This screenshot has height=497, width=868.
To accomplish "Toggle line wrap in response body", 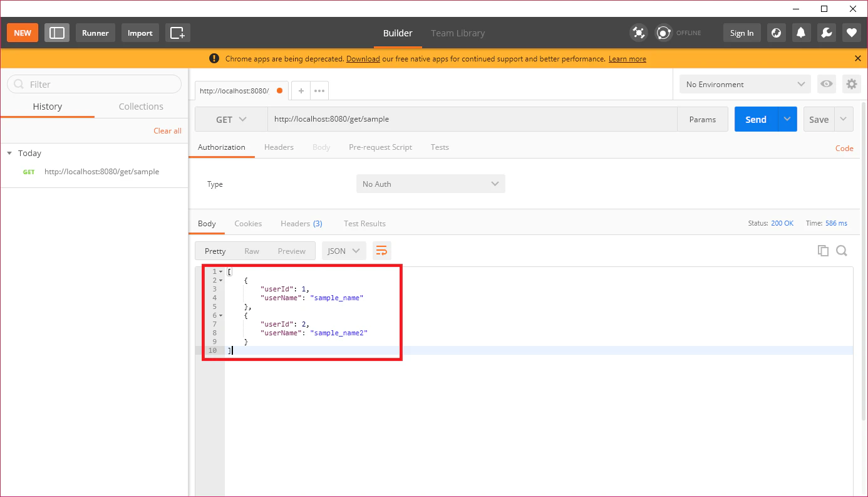I will pyautogui.click(x=381, y=251).
